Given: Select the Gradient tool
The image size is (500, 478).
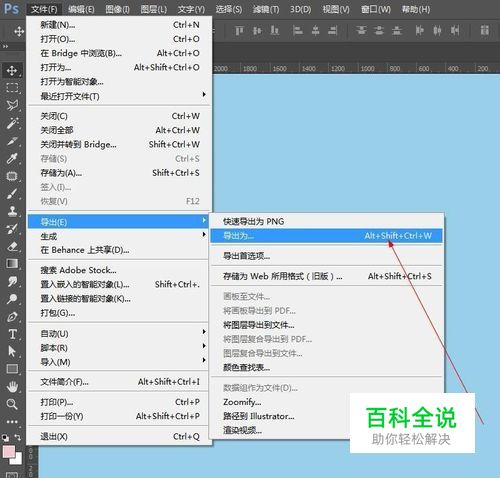Looking at the screenshot, I should point(12,264).
